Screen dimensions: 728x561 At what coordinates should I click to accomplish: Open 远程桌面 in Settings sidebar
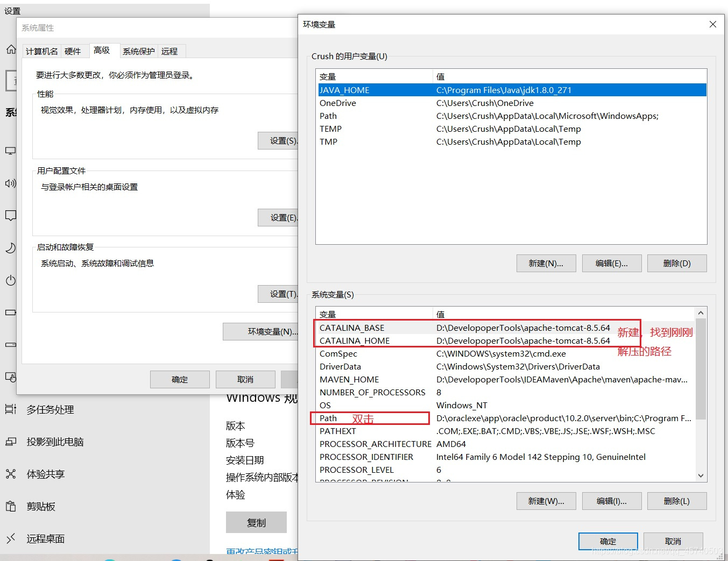coord(46,539)
